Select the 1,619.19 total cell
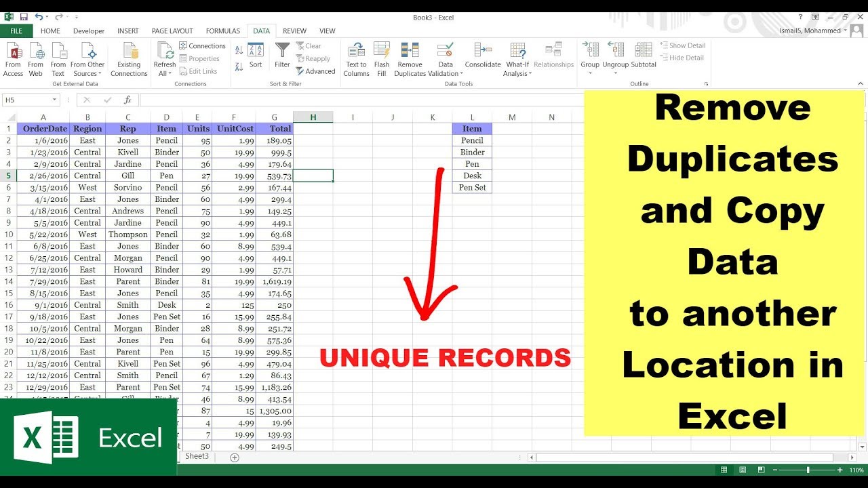Screen dimensions: 868x488 [x=275, y=281]
